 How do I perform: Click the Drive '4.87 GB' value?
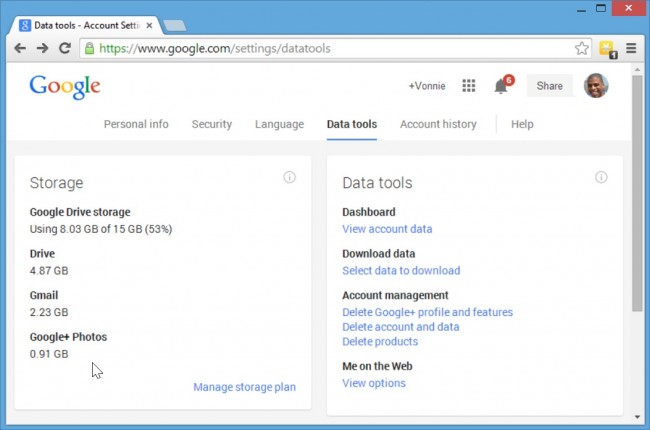click(x=49, y=271)
